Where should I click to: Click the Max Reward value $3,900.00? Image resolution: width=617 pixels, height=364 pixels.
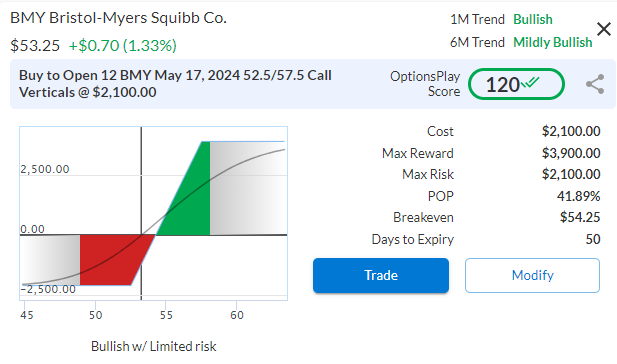[571, 153]
